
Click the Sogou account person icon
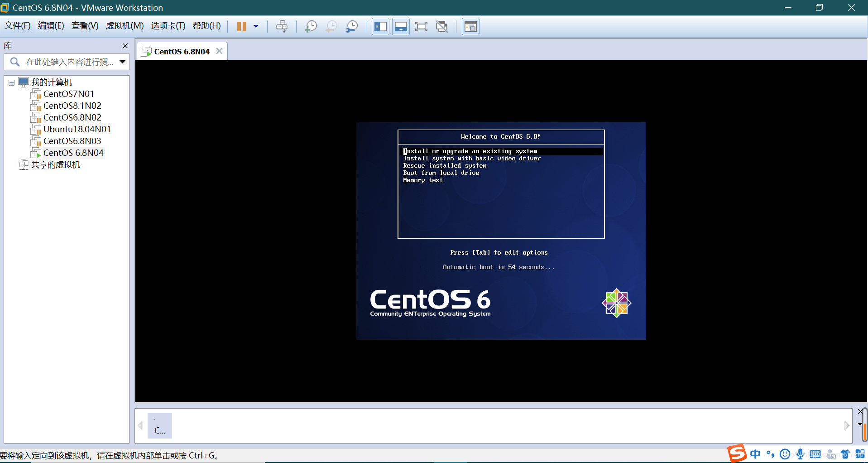coord(830,454)
